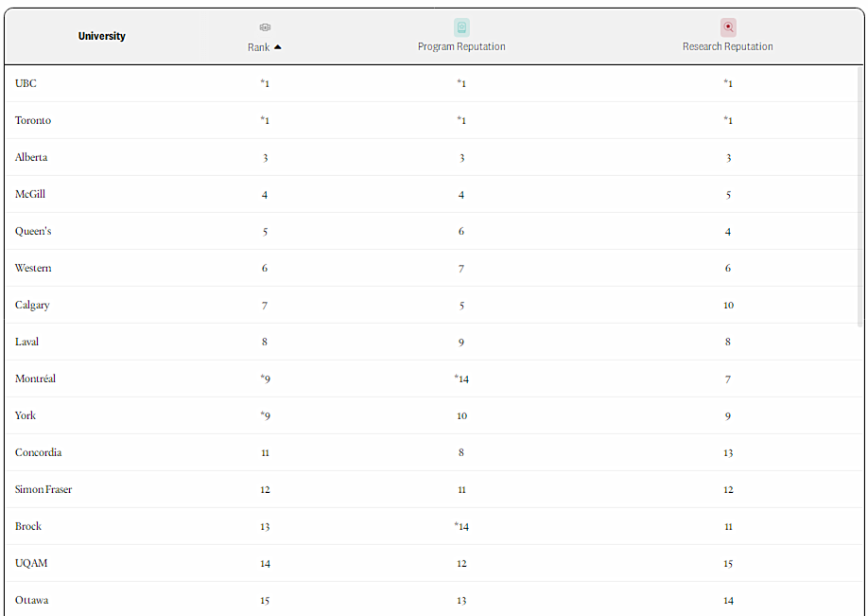Click Calgary's Research Reputation value 10
Screen dimensions: 868x616
(728, 306)
